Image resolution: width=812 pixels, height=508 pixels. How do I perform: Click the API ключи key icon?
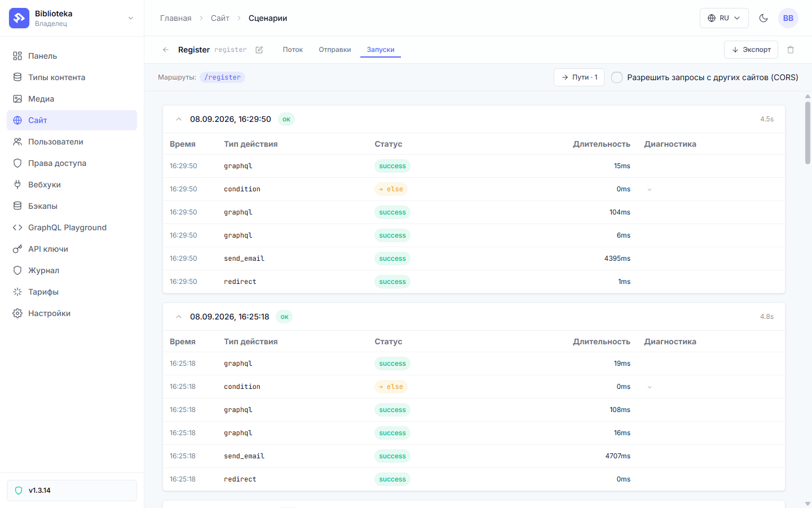point(17,249)
